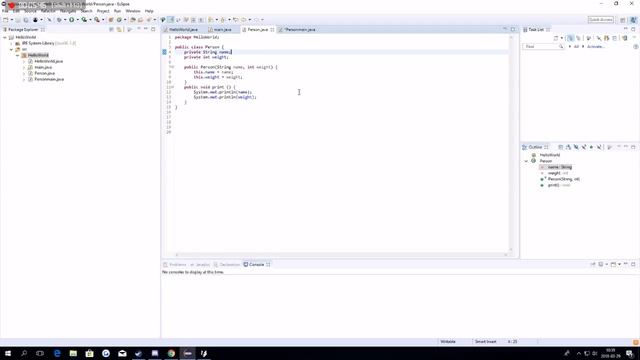Viewport: 640px width, 360px height.
Task: Toggle Link with Editor in Package Explorer
Action: click(119, 29)
